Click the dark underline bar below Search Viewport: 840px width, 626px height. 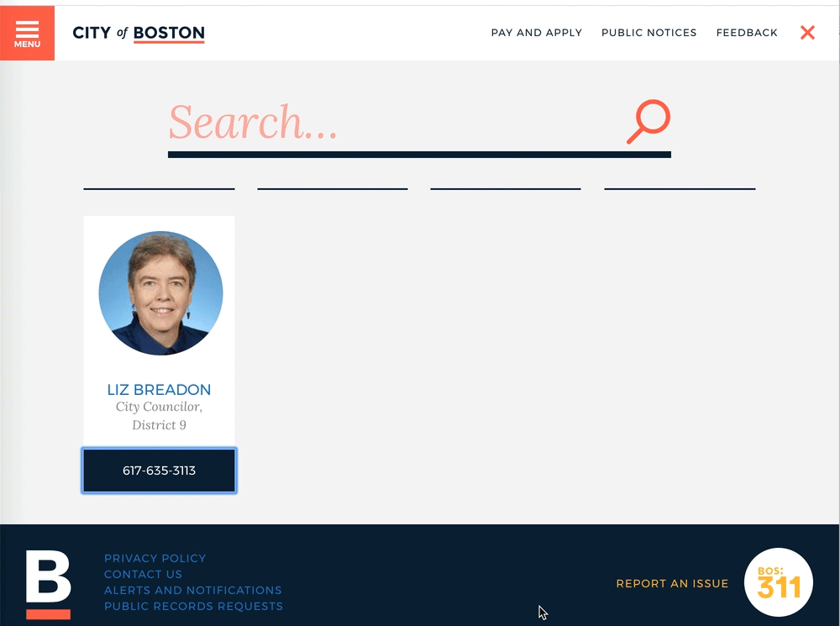pyautogui.click(x=419, y=155)
